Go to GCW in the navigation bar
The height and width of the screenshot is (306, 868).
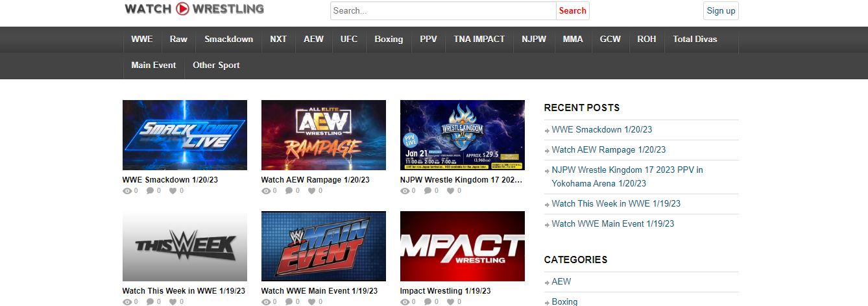tap(610, 39)
